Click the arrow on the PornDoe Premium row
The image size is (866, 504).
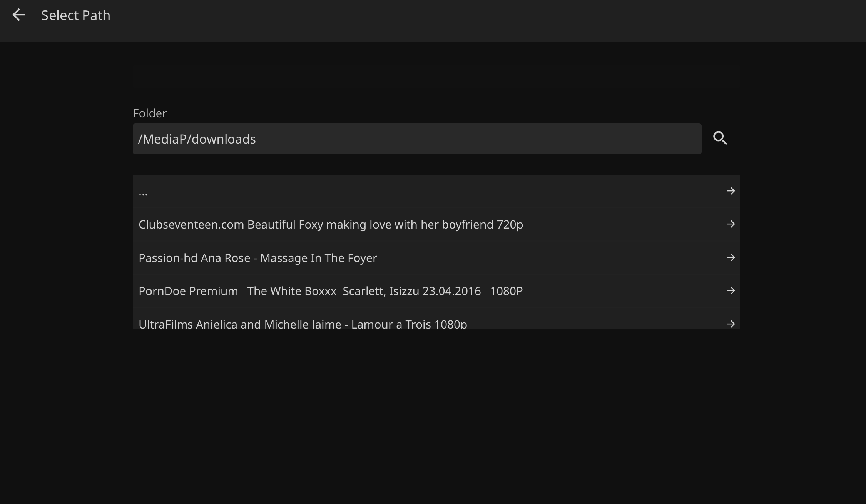pos(731,291)
